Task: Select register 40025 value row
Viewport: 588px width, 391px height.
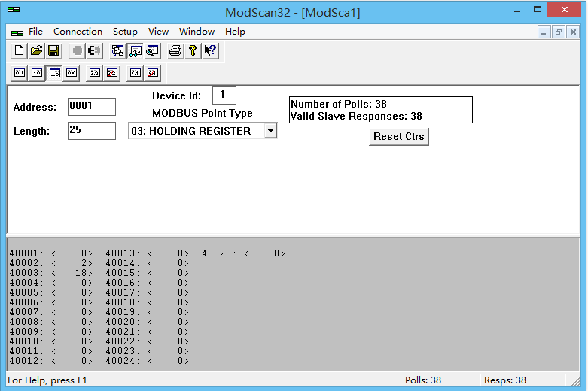Action: tap(244, 253)
